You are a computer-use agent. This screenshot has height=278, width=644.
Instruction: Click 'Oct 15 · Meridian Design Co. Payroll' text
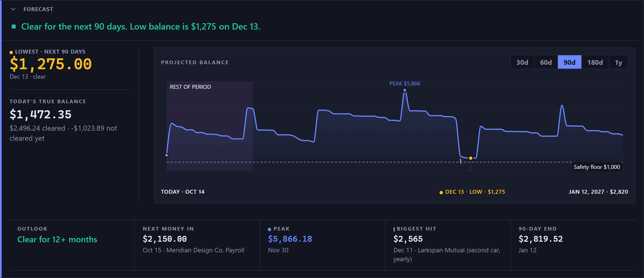pos(193,250)
